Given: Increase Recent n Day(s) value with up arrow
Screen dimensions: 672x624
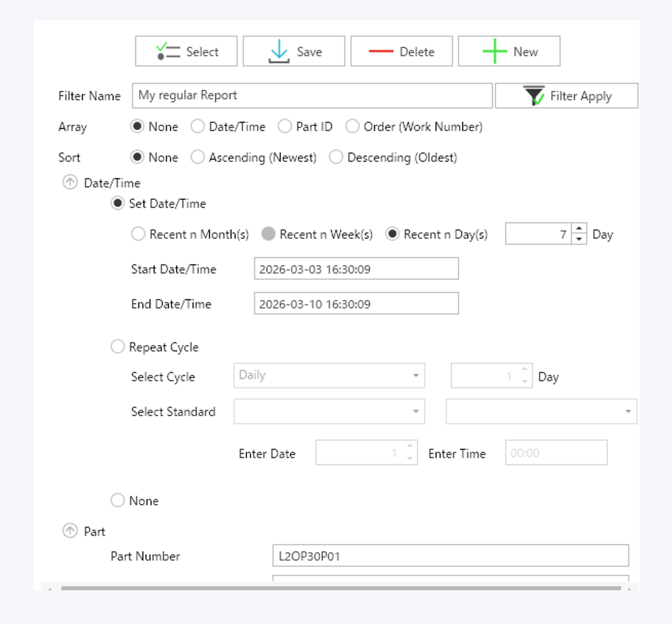Looking at the screenshot, I should tap(579, 228).
